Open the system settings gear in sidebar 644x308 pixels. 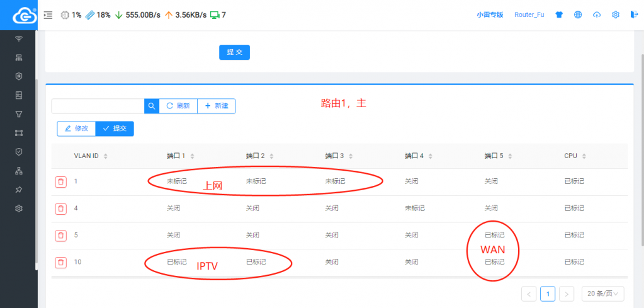19,208
